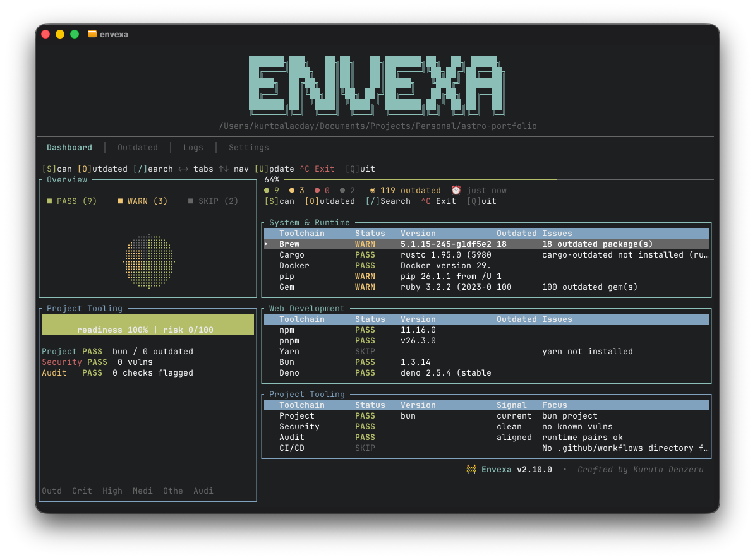Open the Logs tab
The image size is (755, 560).
193,148
